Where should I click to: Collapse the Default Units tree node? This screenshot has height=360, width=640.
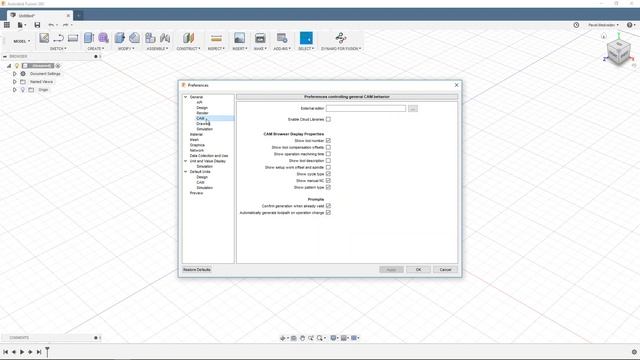pos(186,172)
